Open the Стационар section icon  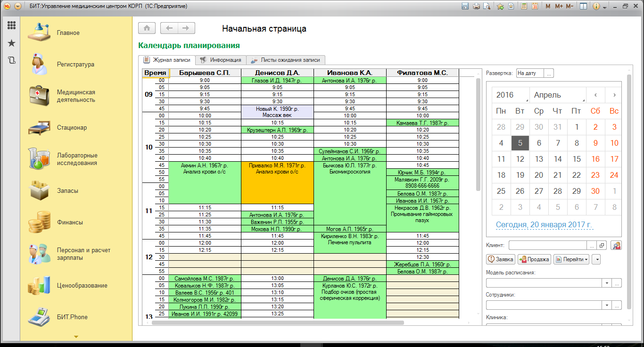(x=42, y=128)
